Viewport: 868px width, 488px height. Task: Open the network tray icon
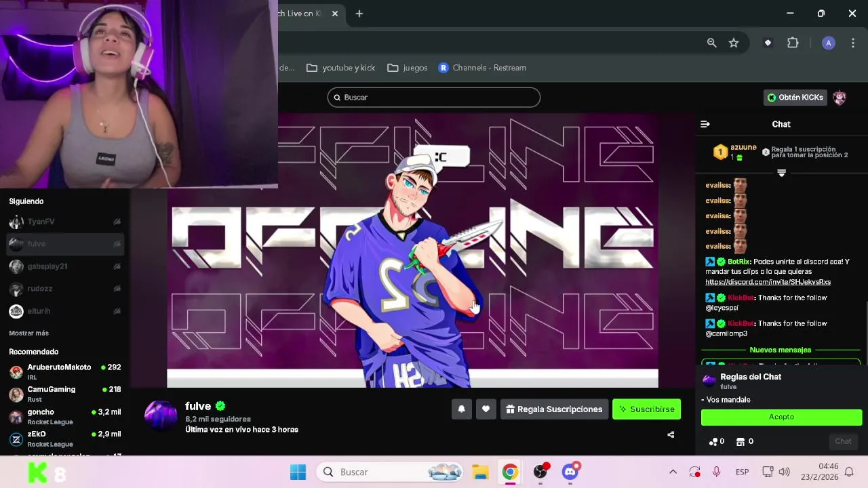pos(768,472)
